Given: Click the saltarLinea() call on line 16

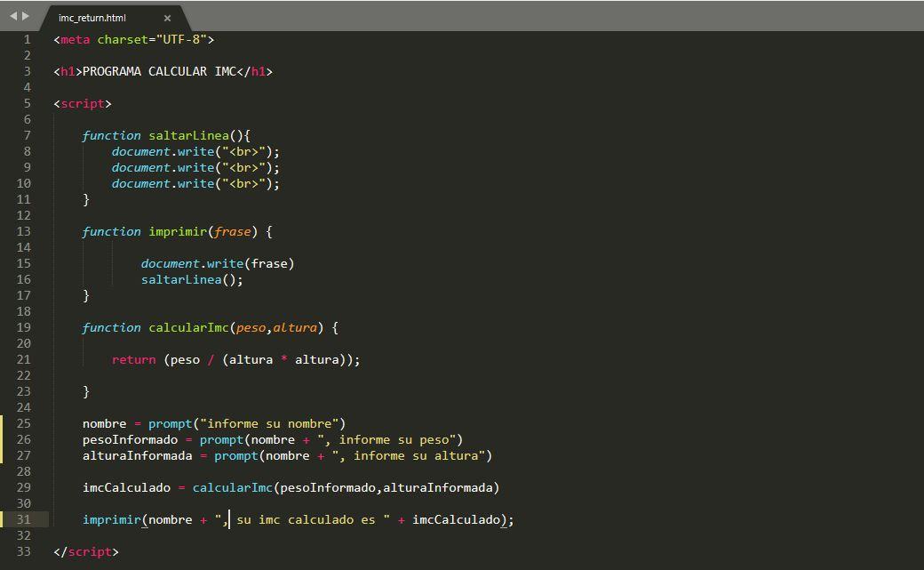Looking at the screenshot, I should [x=192, y=280].
